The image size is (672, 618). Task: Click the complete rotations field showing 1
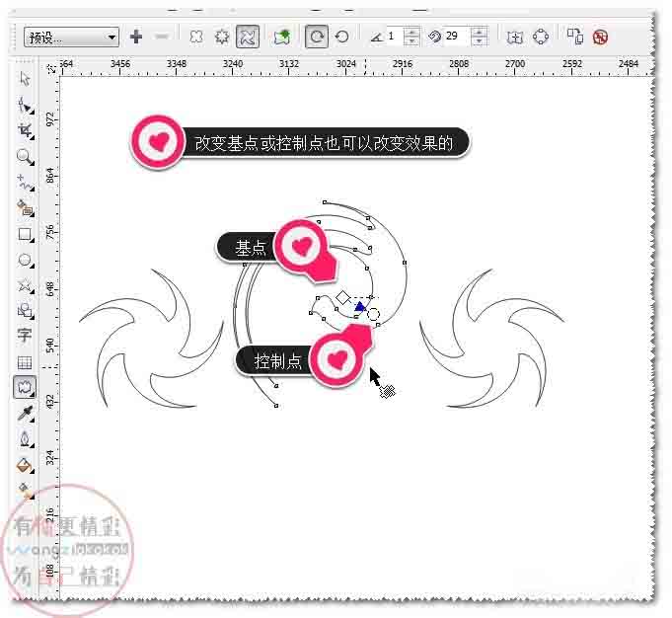pos(395,37)
